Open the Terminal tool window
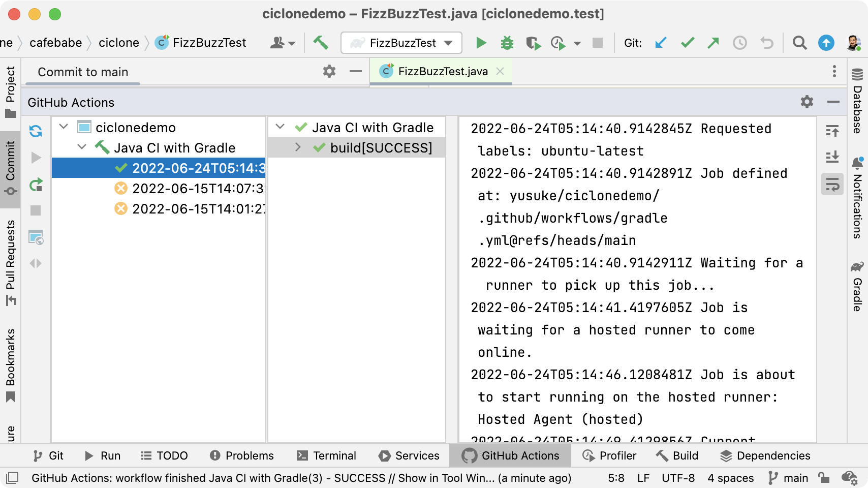 tap(326, 455)
